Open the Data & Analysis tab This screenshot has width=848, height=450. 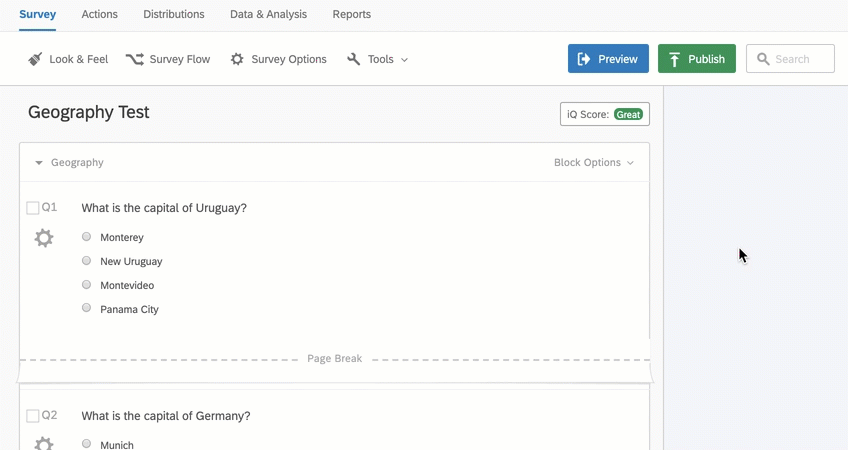pyautogui.click(x=268, y=15)
